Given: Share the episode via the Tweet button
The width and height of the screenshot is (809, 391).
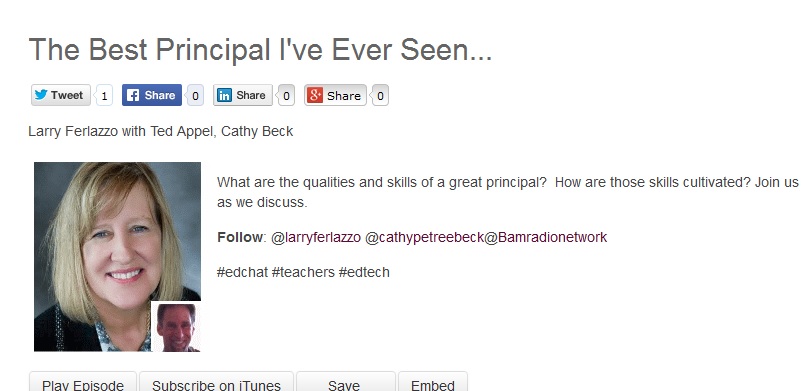Looking at the screenshot, I should click(60, 95).
